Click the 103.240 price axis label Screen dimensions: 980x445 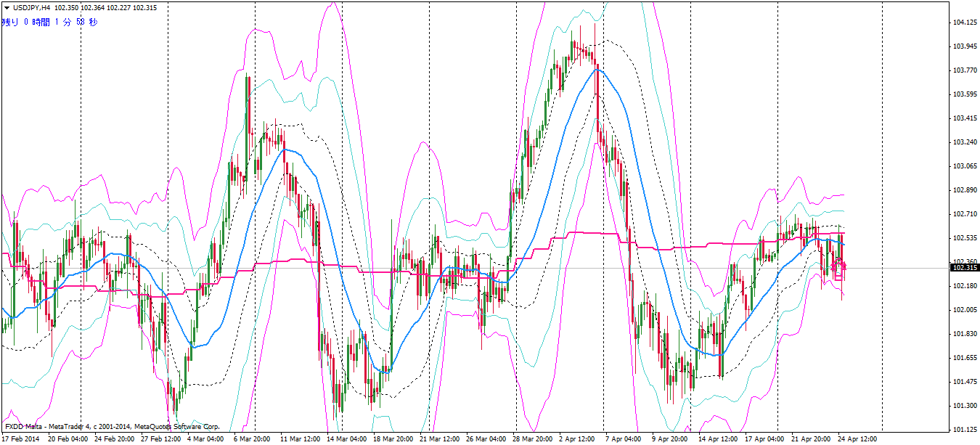965,142
